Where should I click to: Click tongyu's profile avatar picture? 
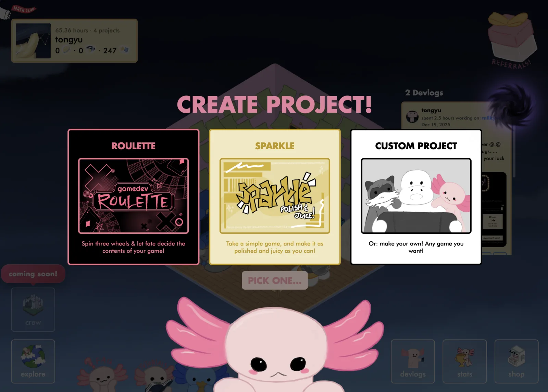(33, 41)
